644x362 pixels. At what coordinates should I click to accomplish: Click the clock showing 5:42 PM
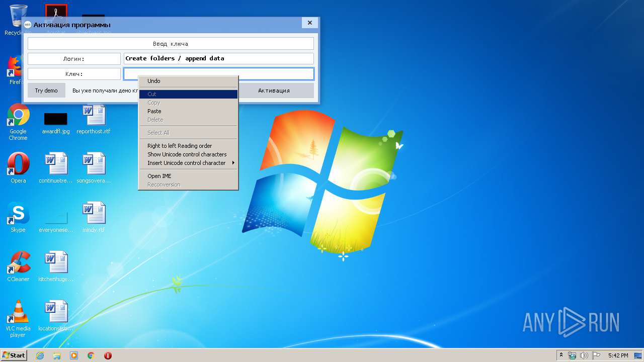(x=618, y=355)
